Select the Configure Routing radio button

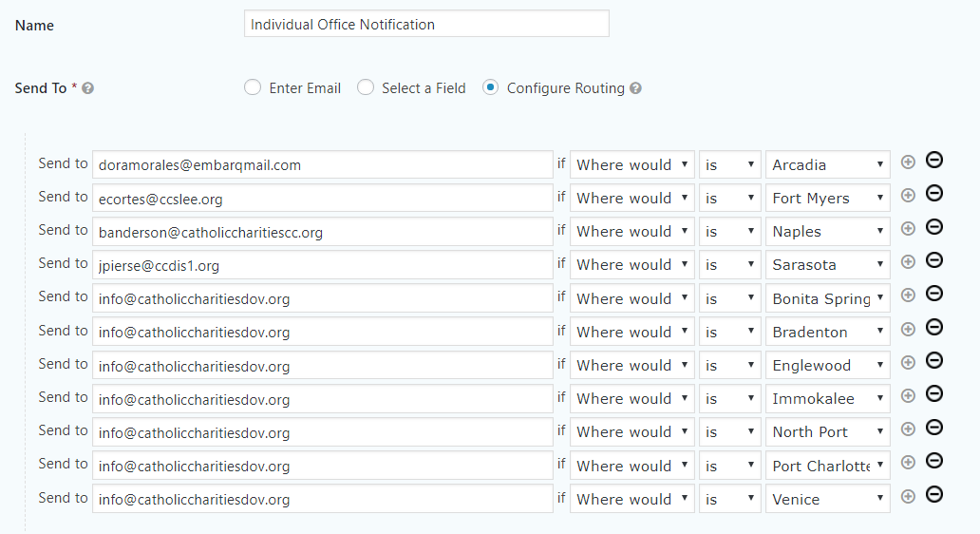tap(490, 87)
